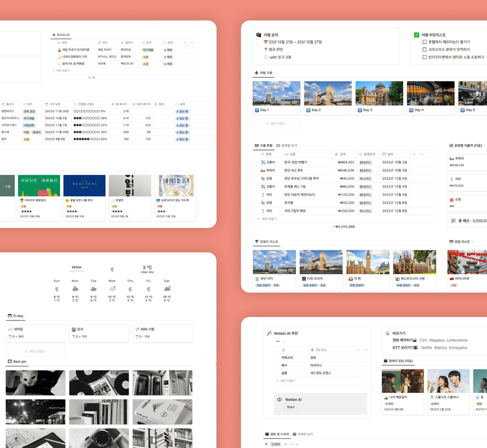Click the plus icon next to the 드라마 group

[x=297, y=444]
